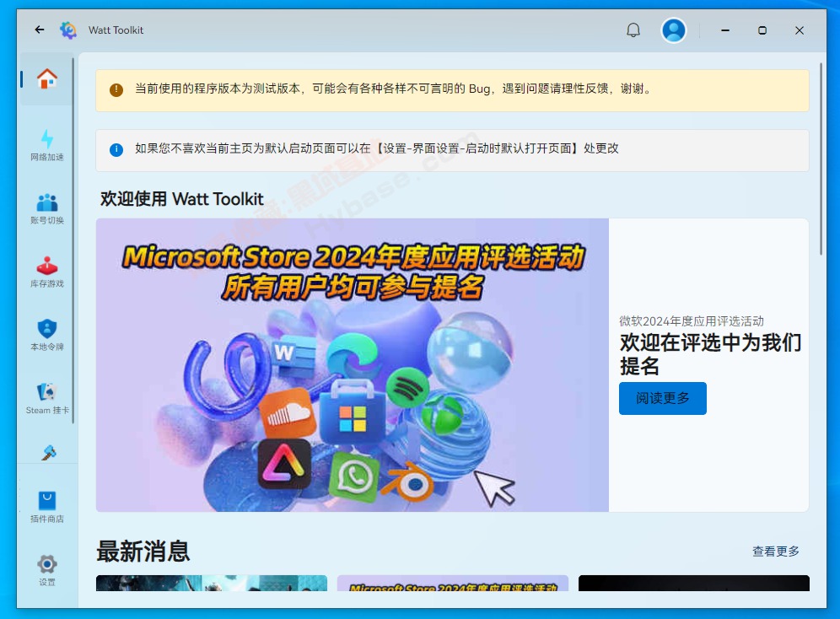Open the hammer toolbox icon in sidebar

pyautogui.click(x=48, y=453)
